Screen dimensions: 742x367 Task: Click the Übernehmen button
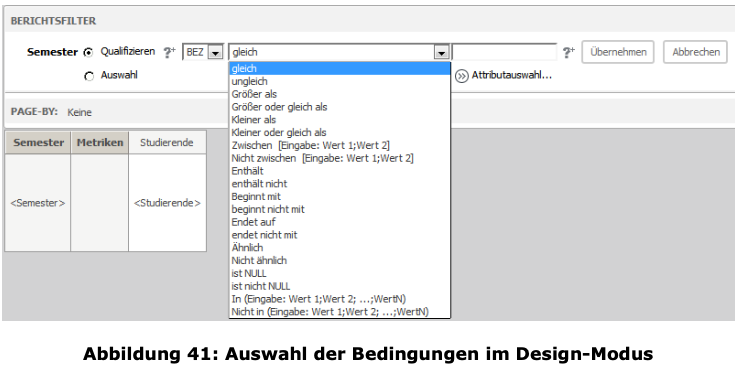[x=618, y=52]
